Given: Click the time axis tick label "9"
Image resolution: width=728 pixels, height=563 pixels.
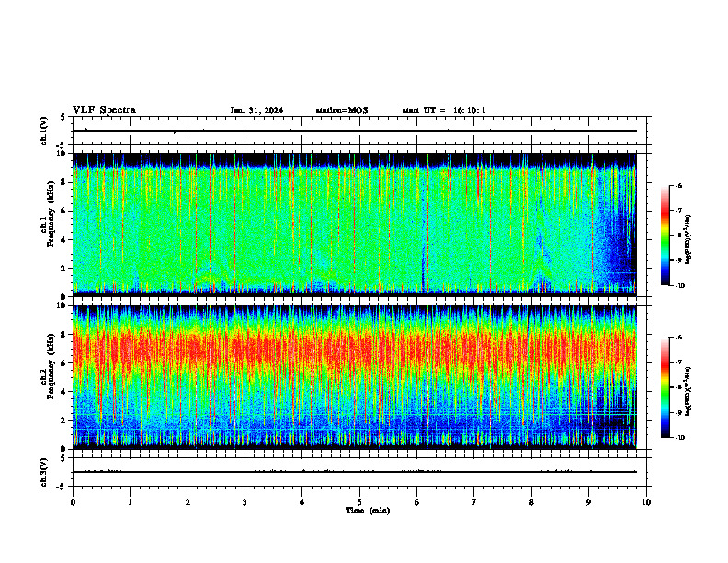Looking at the screenshot, I should 588,502.
